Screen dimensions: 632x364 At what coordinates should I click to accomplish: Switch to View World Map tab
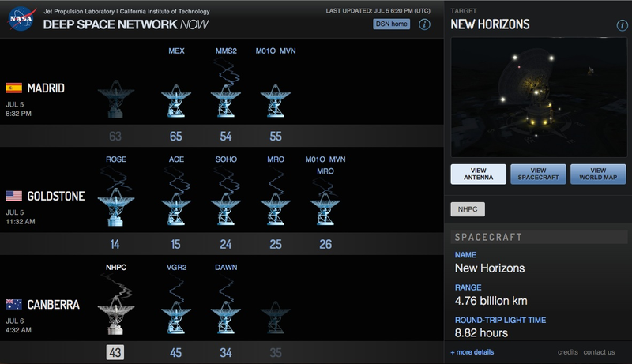pyautogui.click(x=598, y=174)
